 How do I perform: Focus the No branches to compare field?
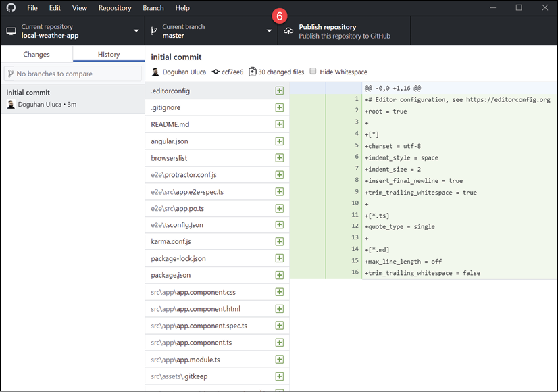72,74
